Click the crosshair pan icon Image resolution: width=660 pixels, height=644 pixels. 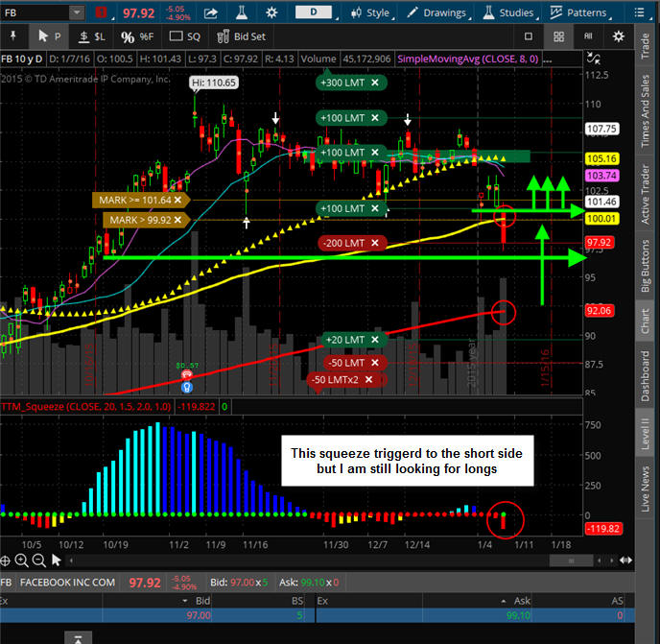click(5, 561)
